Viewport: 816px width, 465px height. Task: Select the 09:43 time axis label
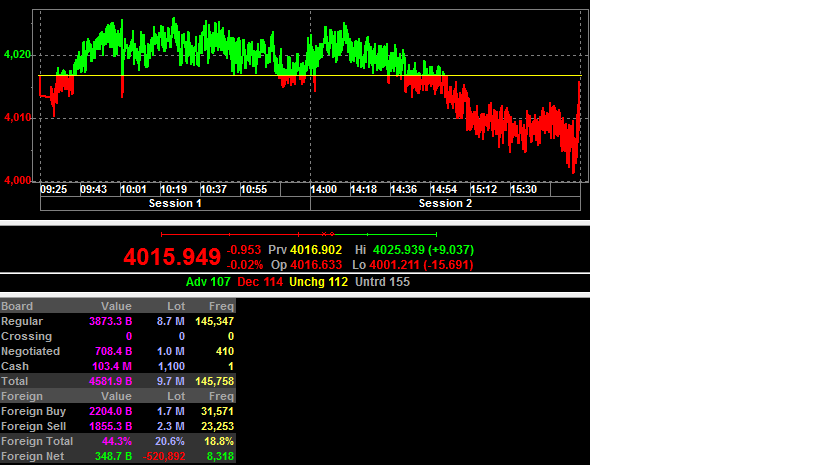[94, 189]
